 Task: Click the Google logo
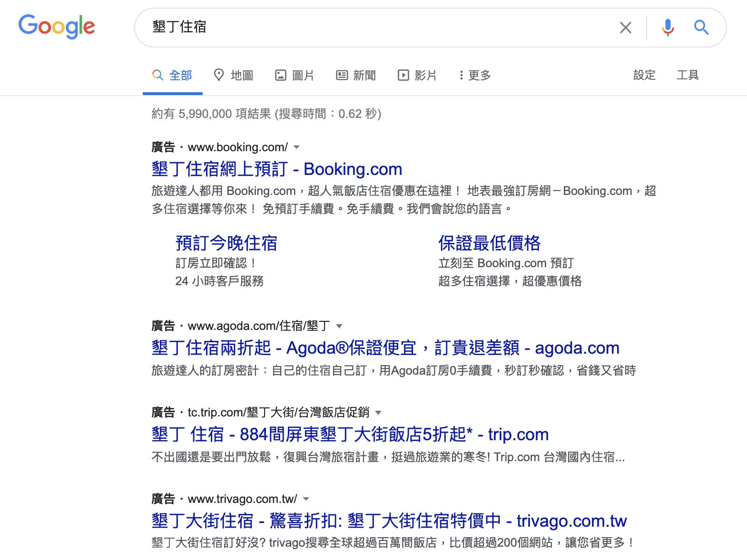tap(57, 27)
